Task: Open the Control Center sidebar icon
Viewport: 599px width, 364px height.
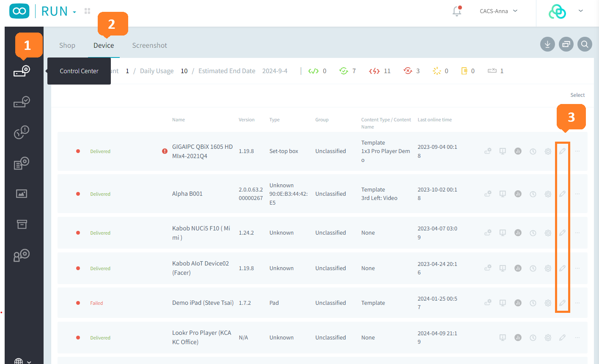Action: pyautogui.click(x=22, y=71)
